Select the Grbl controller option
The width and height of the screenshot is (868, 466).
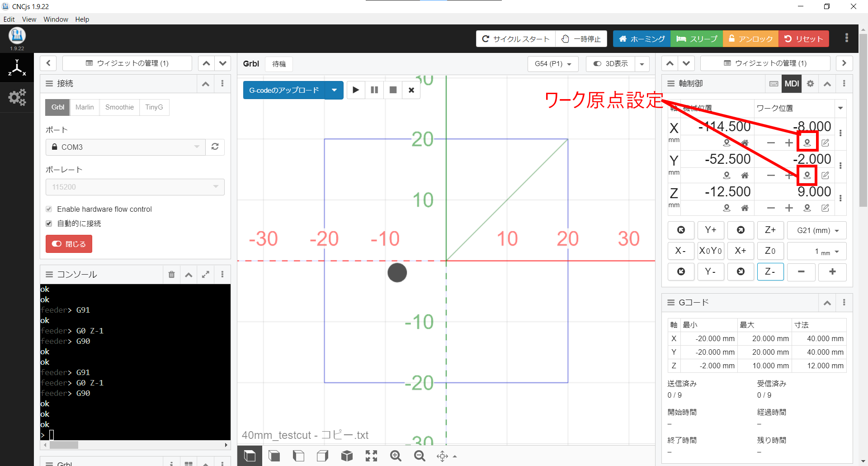[57, 107]
